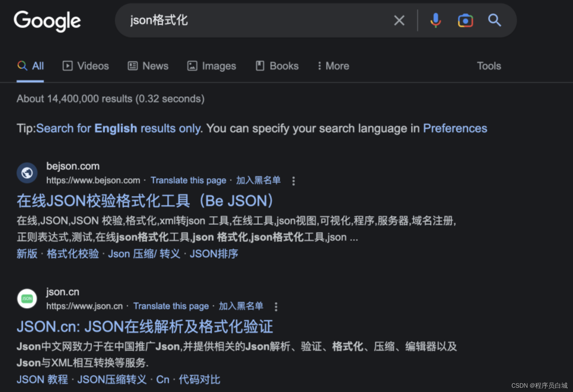The width and height of the screenshot is (573, 392).
Task: Open the Cn sitelink
Action: [x=163, y=380]
